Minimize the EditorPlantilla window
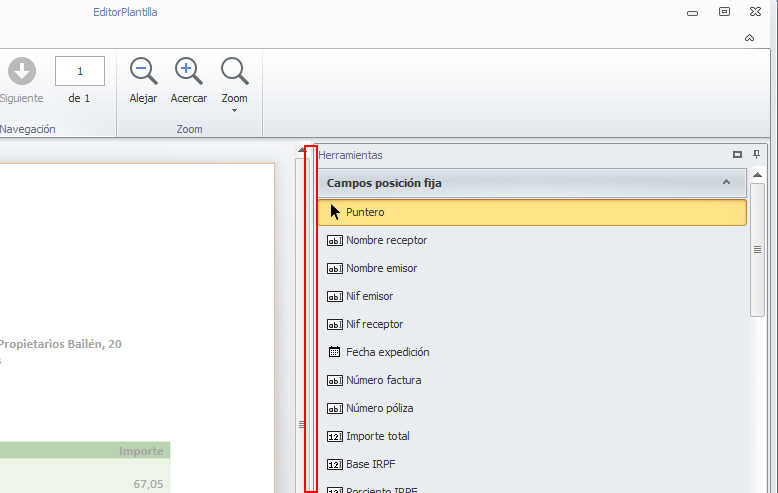The image size is (778, 493). click(x=692, y=12)
